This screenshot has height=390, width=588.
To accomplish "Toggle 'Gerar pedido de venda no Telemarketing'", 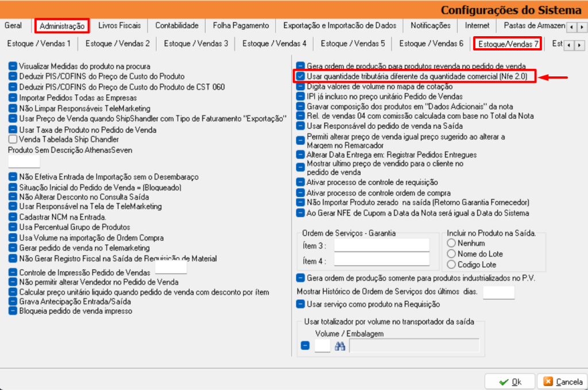I will coord(13,248).
